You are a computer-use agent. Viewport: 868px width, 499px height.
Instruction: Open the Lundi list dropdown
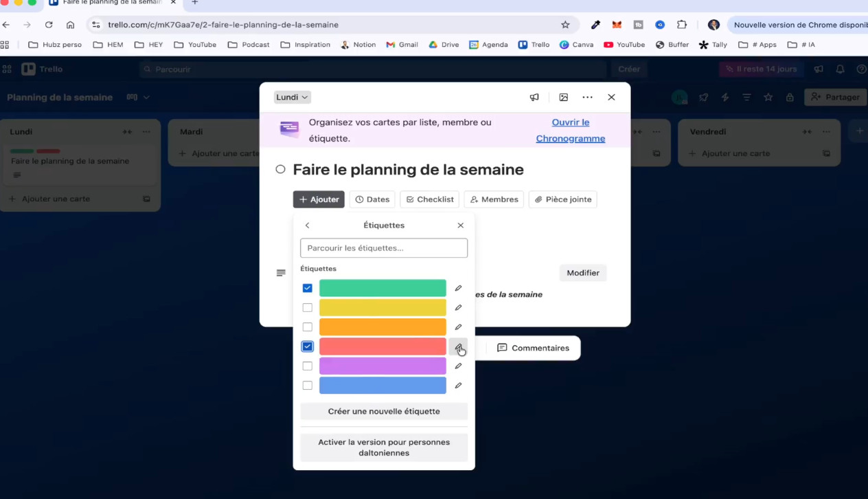tap(293, 98)
